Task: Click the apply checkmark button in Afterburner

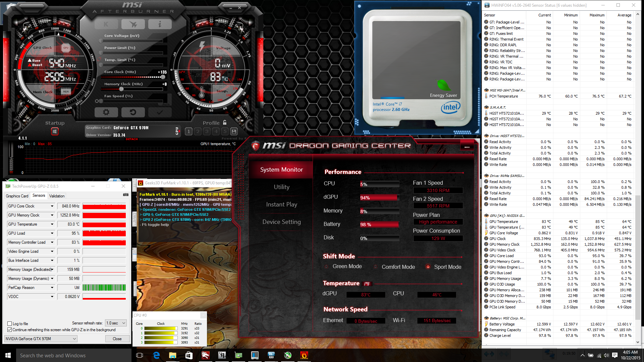Action: (160, 112)
